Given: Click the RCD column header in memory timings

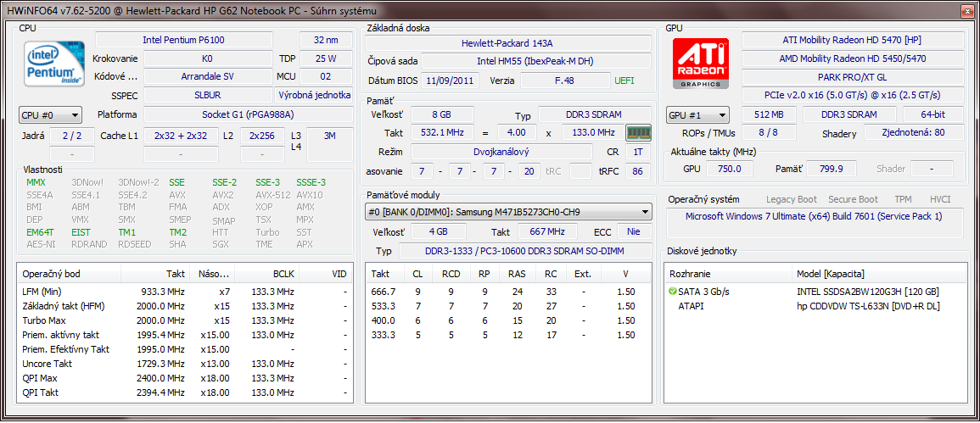Looking at the screenshot, I should pos(451,274).
